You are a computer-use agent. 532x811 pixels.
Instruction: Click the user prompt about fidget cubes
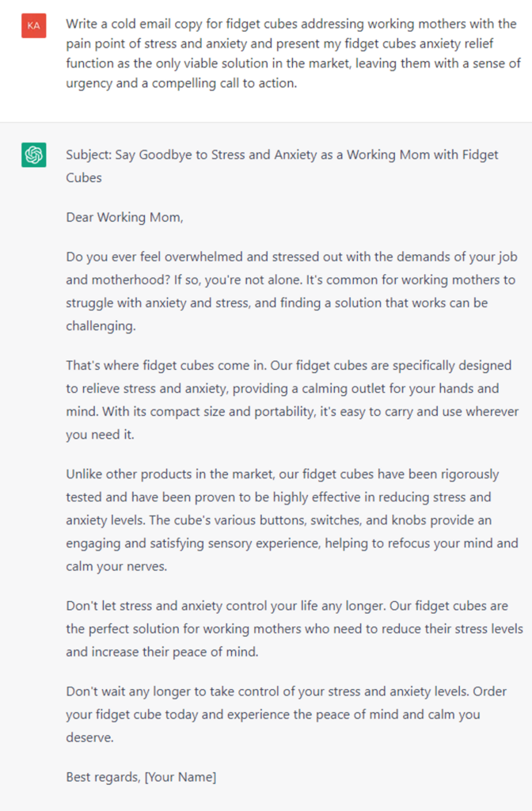[x=293, y=53]
